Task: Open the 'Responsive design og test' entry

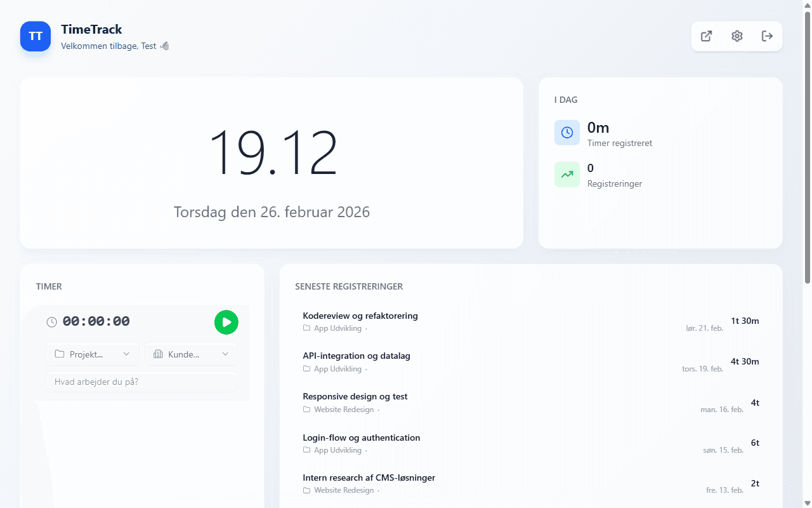Action: 531,403
